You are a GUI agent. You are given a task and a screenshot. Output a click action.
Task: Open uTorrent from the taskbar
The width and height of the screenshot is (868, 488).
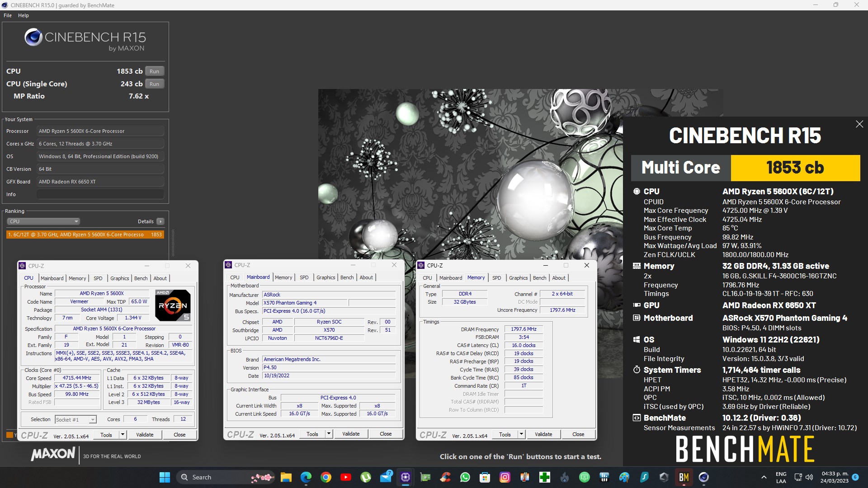366,477
